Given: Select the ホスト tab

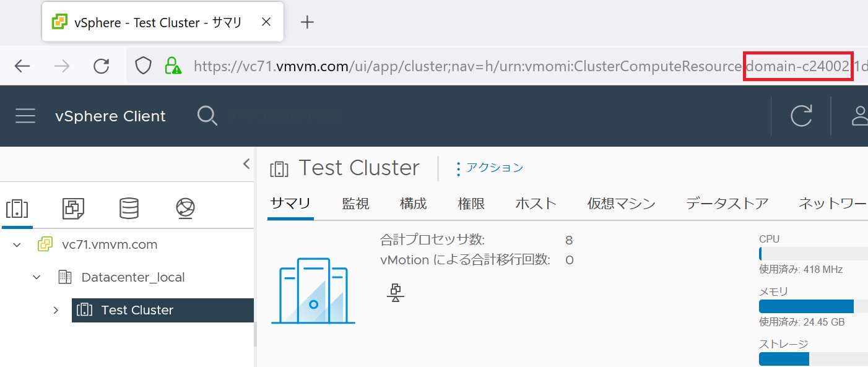Looking at the screenshot, I should pos(536,203).
